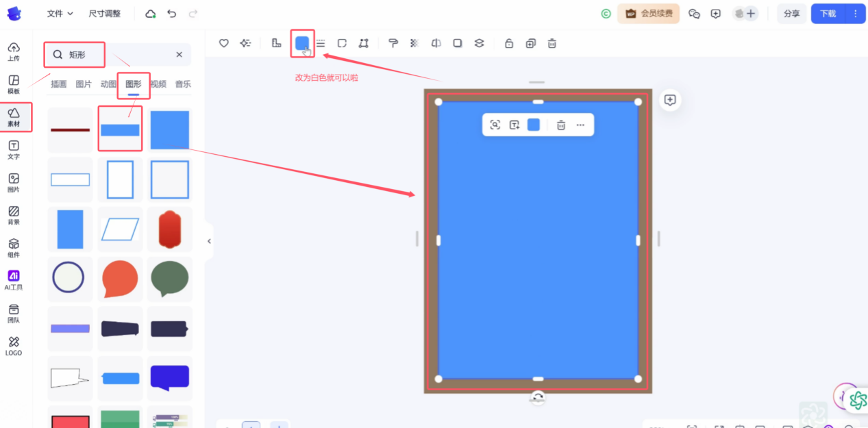Open the transparency checkerboard tool
The height and width of the screenshot is (428, 868).
[414, 43]
